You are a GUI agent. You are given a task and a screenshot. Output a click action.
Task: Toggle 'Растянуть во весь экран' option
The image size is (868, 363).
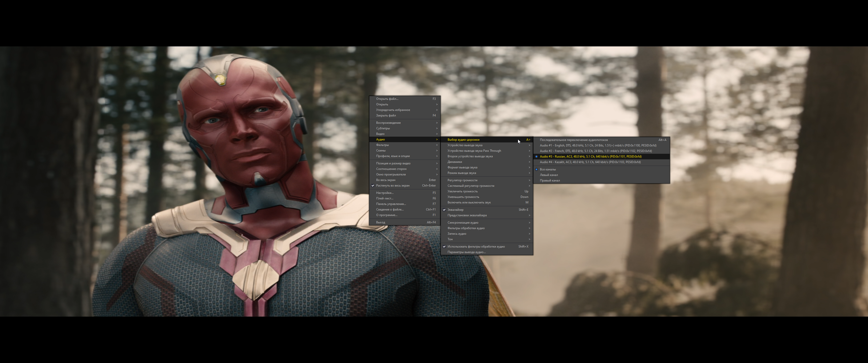[405, 186]
